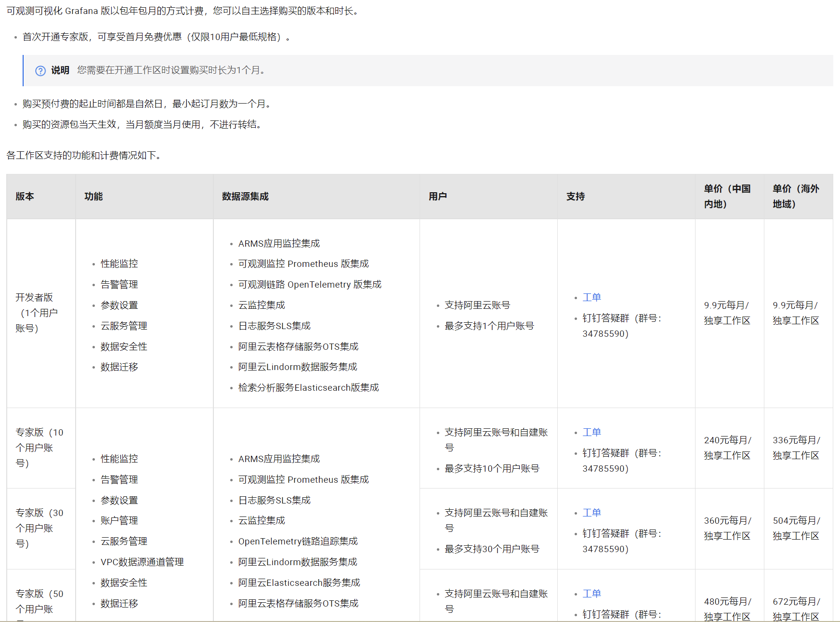This screenshot has width=840, height=622.
Task: Click 最多支持30个用户账号 text
Action: point(492,549)
